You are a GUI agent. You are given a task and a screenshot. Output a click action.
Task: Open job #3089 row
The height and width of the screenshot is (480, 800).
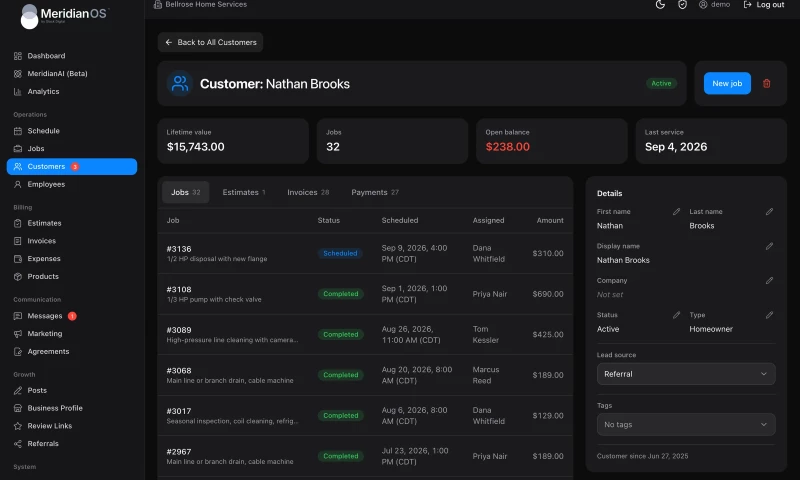pos(365,335)
